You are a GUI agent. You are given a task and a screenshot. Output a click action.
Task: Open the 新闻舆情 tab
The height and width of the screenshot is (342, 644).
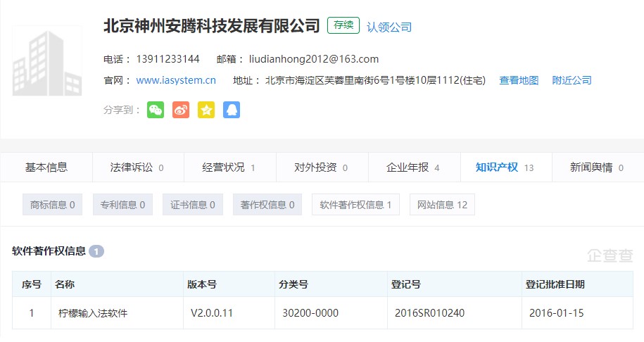click(598, 167)
